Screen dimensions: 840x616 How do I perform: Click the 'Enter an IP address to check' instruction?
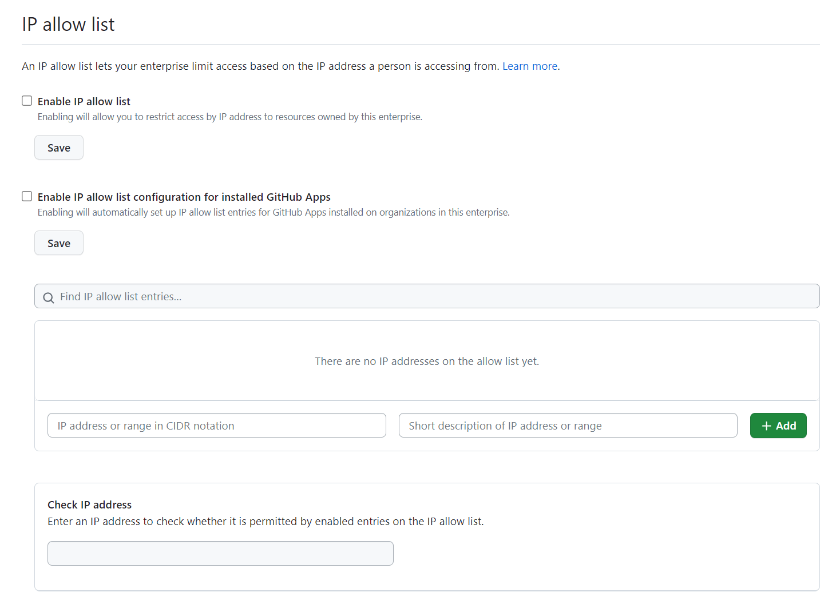point(266,522)
